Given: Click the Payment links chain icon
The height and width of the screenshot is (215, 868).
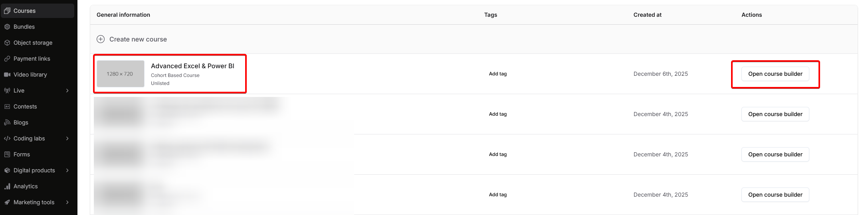Looking at the screenshot, I should (x=7, y=59).
